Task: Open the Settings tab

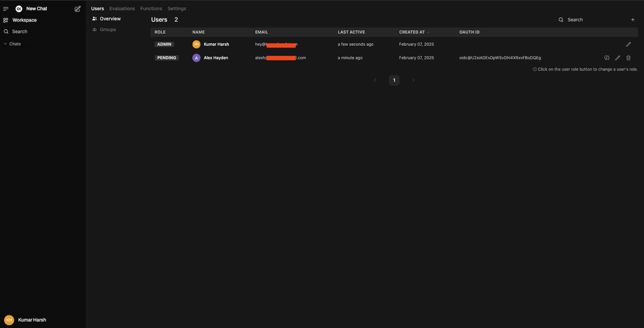Action: click(177, 8)
